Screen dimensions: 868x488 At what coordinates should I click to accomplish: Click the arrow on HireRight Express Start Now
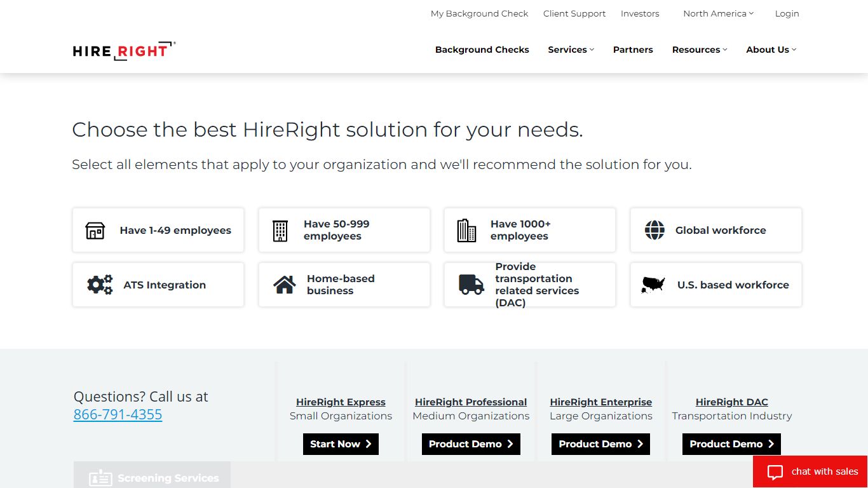[x=369, y=444]
